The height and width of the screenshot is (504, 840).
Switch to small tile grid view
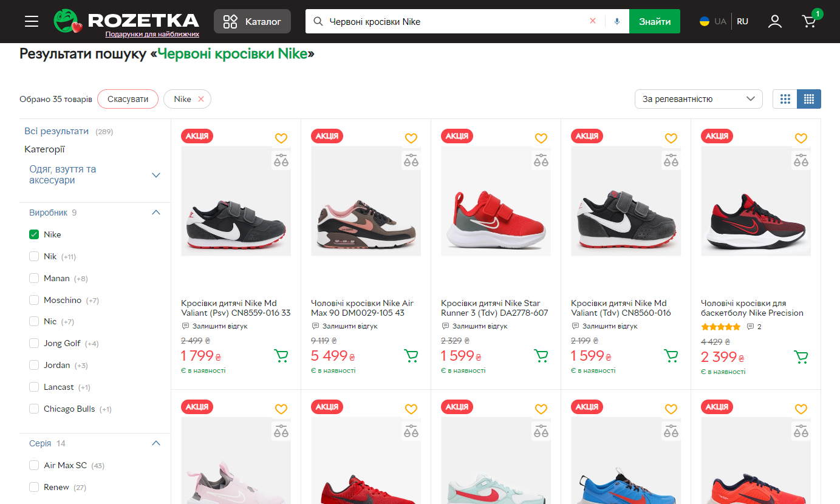(x=809, y=99)
